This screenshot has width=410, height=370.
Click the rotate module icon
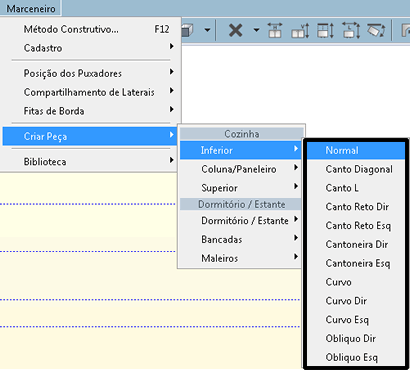376,30
